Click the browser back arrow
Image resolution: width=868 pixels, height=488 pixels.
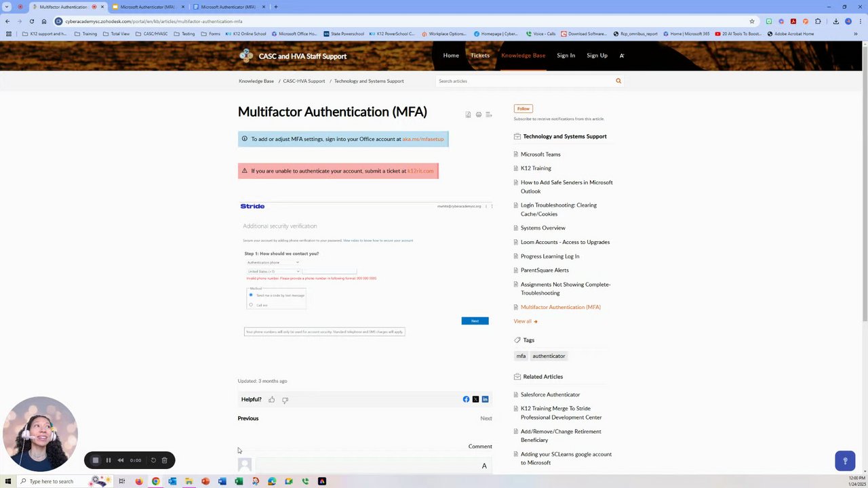pos(7,21)
